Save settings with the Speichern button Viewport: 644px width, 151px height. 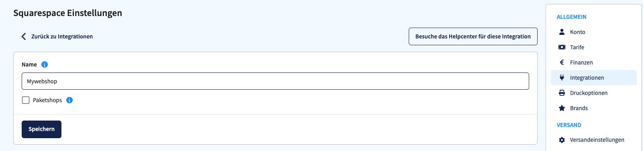point(41,129)
